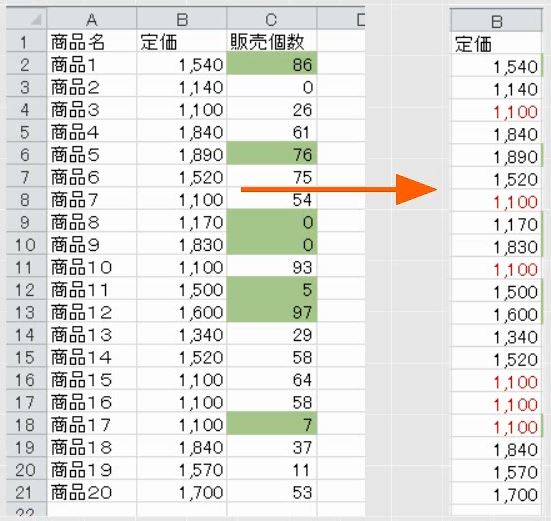Select cell 商品14

pos(91,356)
